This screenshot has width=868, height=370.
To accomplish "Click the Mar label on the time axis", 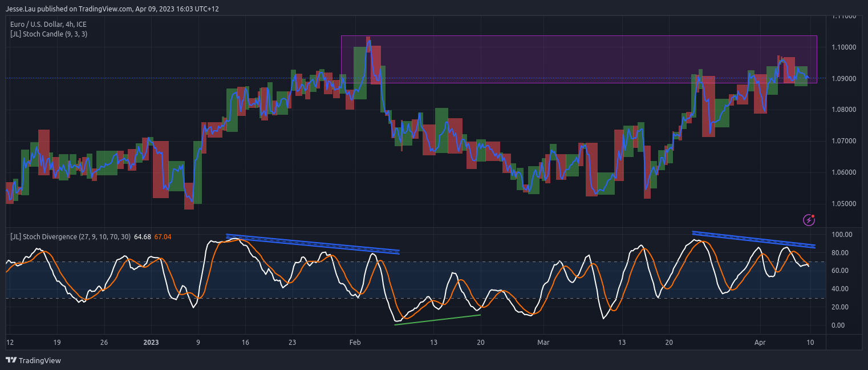I will [x=543, y=343].
